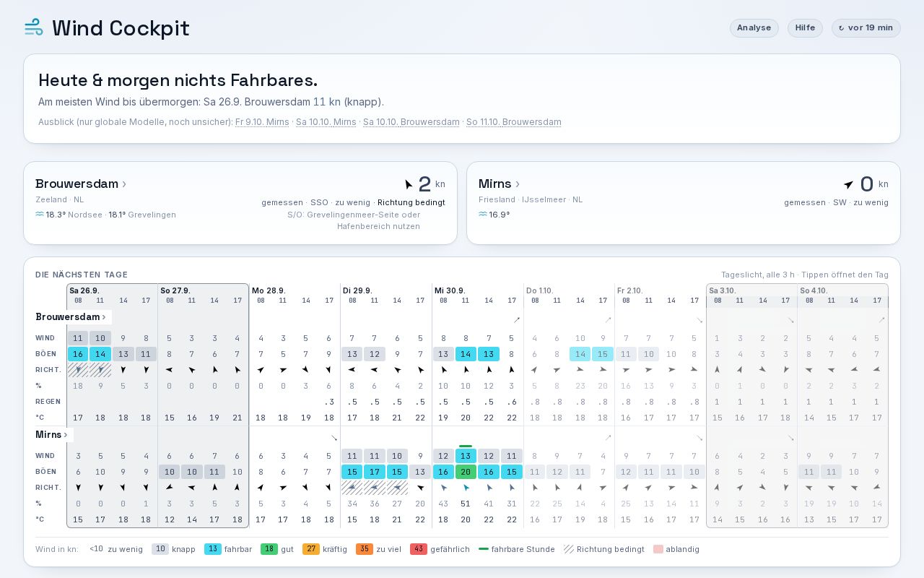Click the '27 kräftig' legend swatch
Screen dimensions: 924x578
311,549
